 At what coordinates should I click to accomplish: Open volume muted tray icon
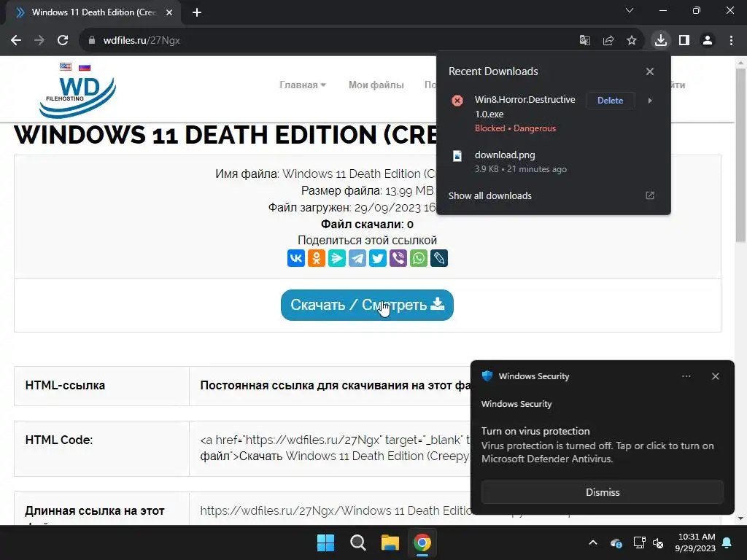coord(659,542)
